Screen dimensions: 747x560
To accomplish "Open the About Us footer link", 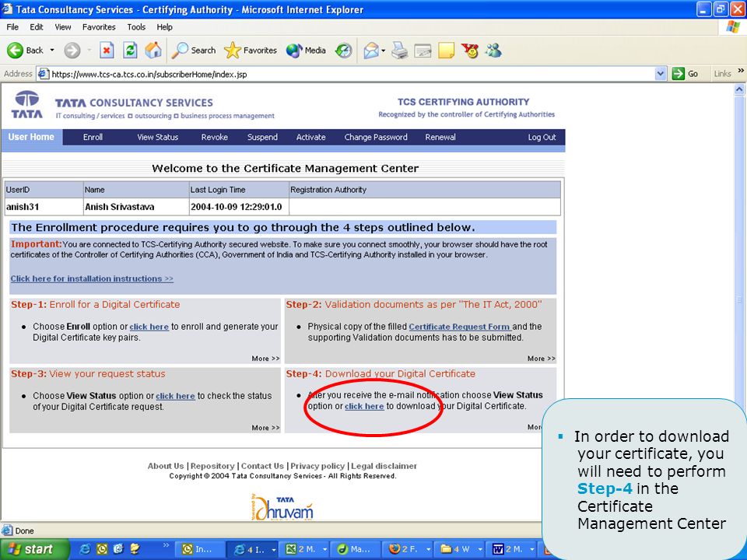I will click(165, 466).
